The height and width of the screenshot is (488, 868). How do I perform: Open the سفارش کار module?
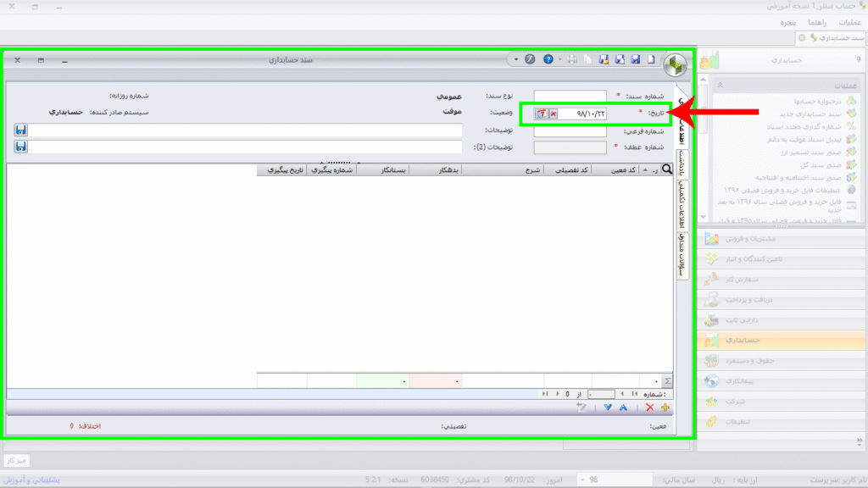tap(781, 280)
